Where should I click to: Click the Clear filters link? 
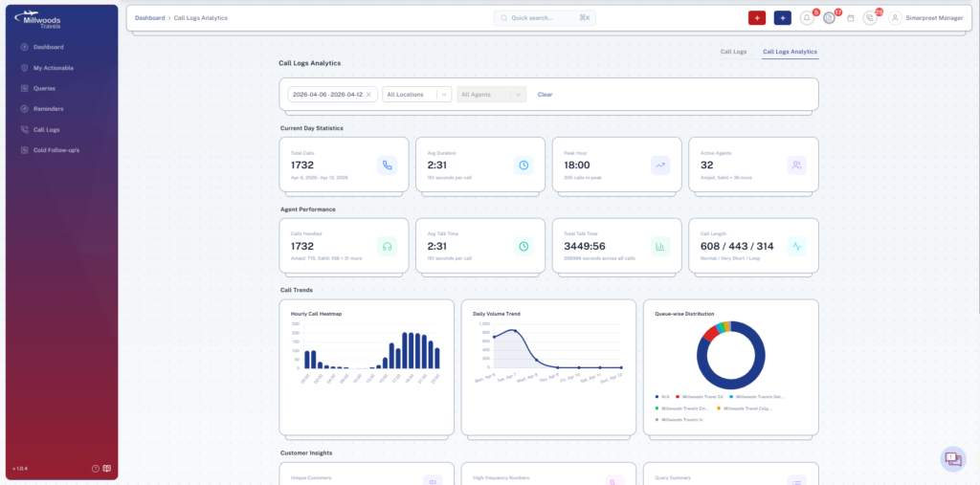coord(545,95)
